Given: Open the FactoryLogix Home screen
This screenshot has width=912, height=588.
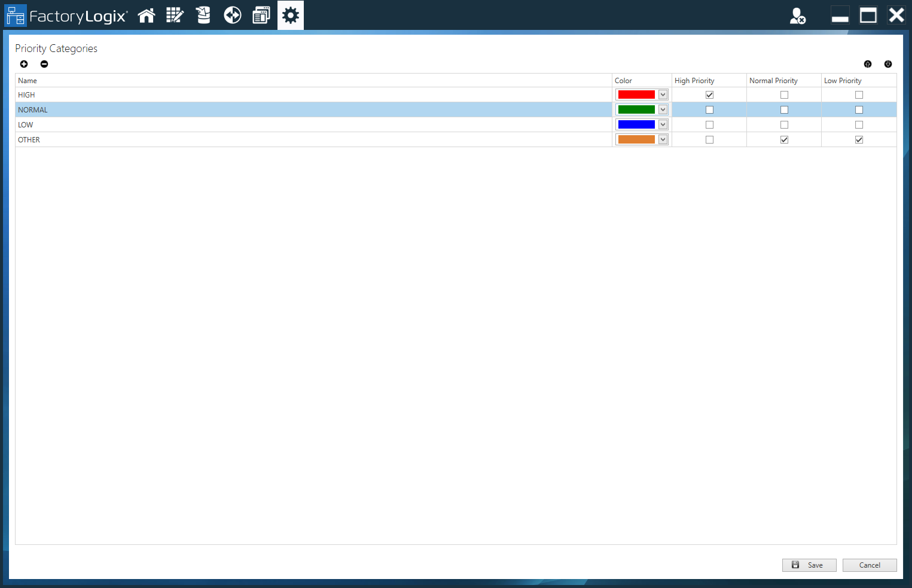Looking at the screenshot, I should click(147, 15).
